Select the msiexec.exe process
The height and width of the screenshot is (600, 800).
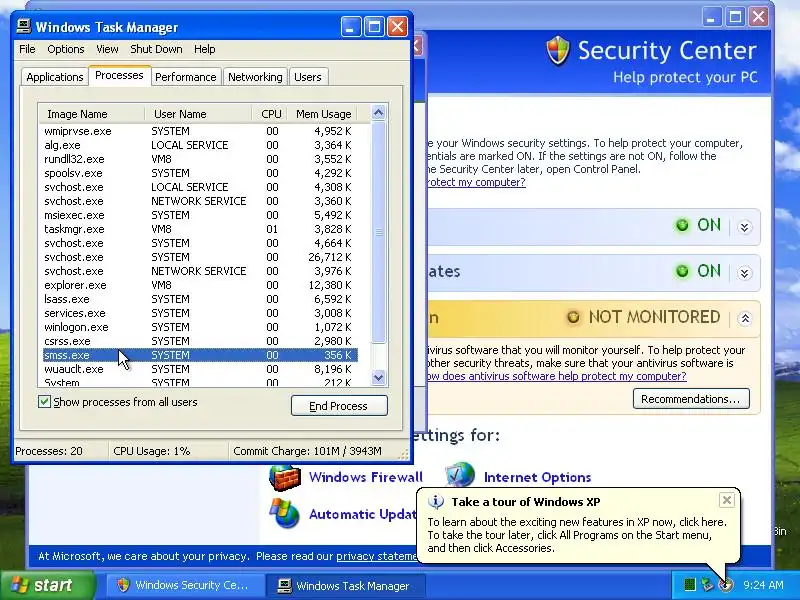[200, 215]
